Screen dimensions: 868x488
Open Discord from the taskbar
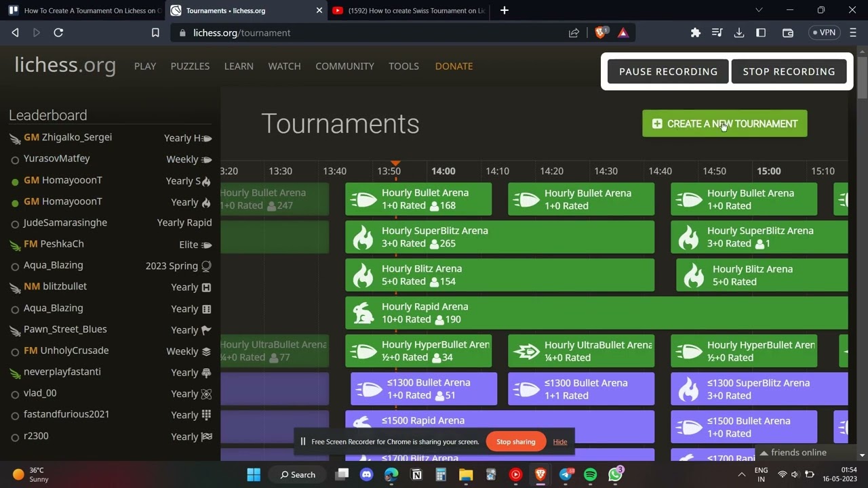tap(367, 474)
